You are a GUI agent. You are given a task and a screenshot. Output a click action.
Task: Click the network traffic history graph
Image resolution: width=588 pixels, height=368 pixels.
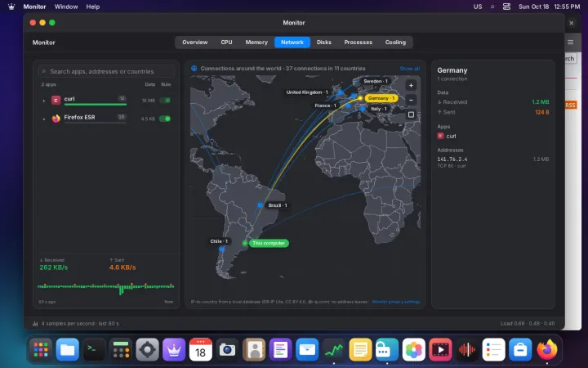[x=105, y=287]
